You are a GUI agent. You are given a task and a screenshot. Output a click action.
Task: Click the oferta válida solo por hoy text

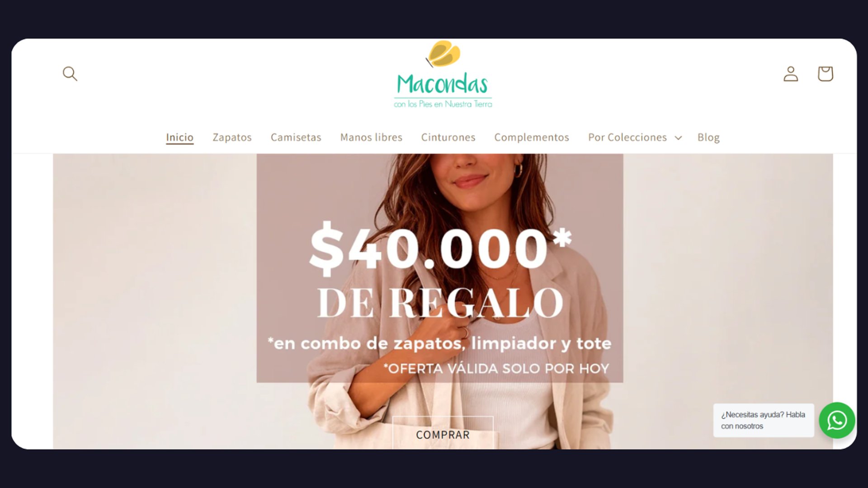pyautogui.click(x=496, y=369)
